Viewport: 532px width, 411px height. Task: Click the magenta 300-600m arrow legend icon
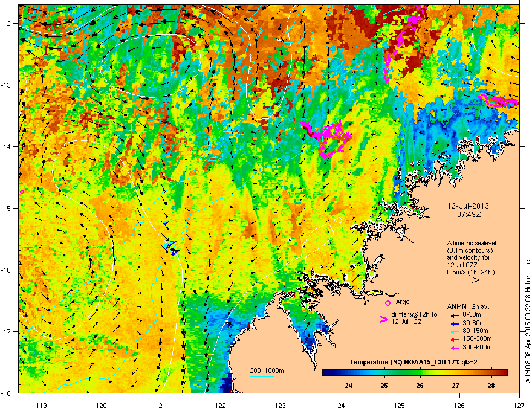point(454,348)
